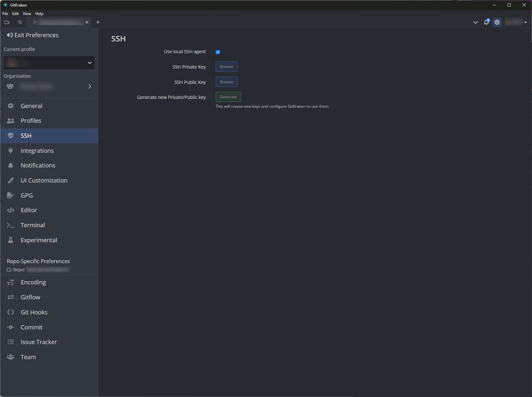Open the user account dropdown arrow
This screenshot has width=532, height=397.
(x=525, y=23)
